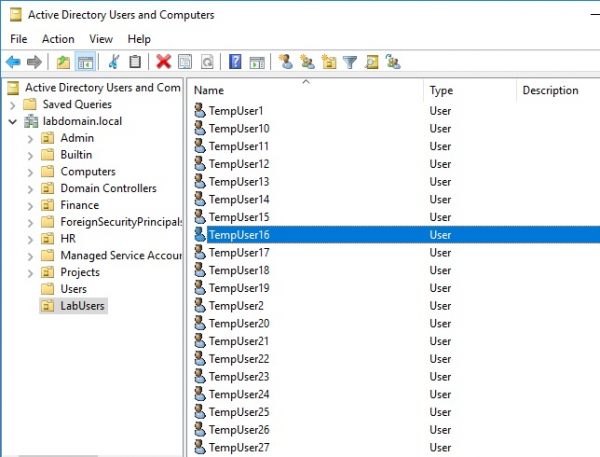Screen dimensions: 600x457
Task: Create a new group icon
Action: 307,62
